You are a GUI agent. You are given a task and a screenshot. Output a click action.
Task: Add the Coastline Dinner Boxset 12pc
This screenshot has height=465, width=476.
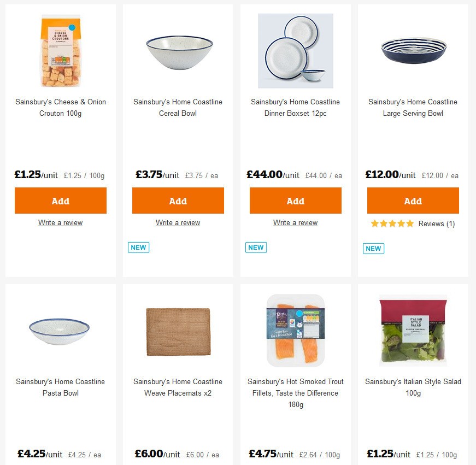pos(295,201)
